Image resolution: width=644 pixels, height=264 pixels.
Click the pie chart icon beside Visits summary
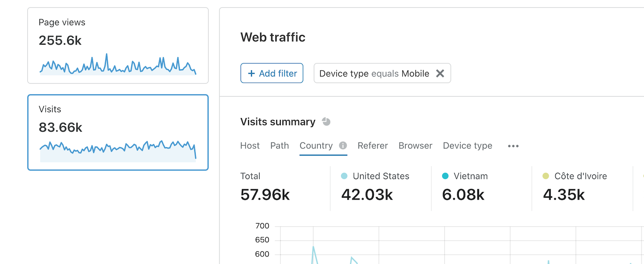point(326,121)
